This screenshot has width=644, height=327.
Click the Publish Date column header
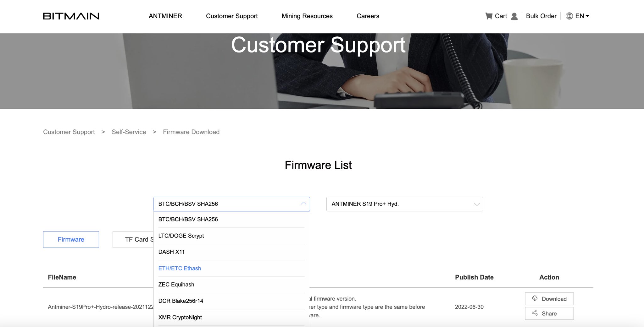click(474, 277)
